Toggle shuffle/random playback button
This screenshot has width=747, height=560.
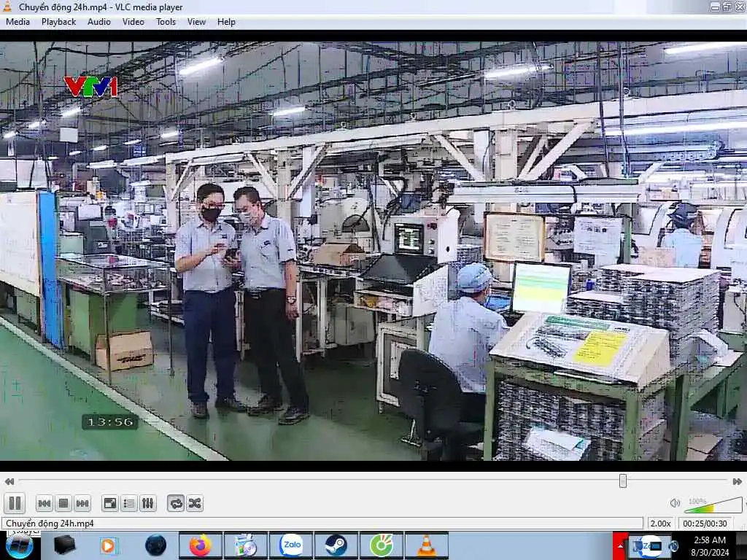(x=195, y=503)
